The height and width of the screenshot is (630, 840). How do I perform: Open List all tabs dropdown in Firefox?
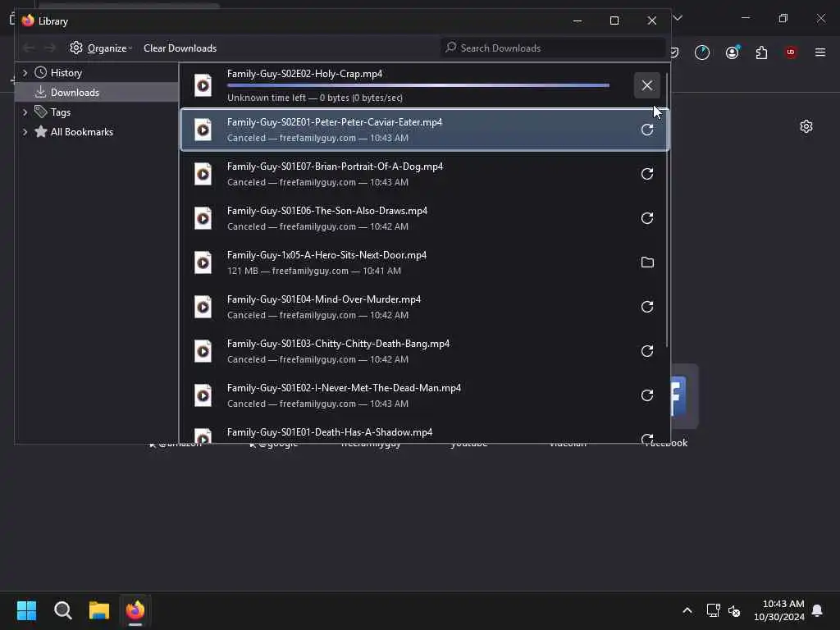click(678, 18)
